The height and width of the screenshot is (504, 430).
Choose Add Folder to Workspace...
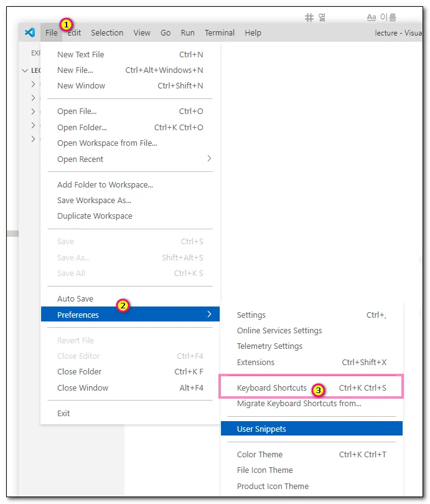105,184
